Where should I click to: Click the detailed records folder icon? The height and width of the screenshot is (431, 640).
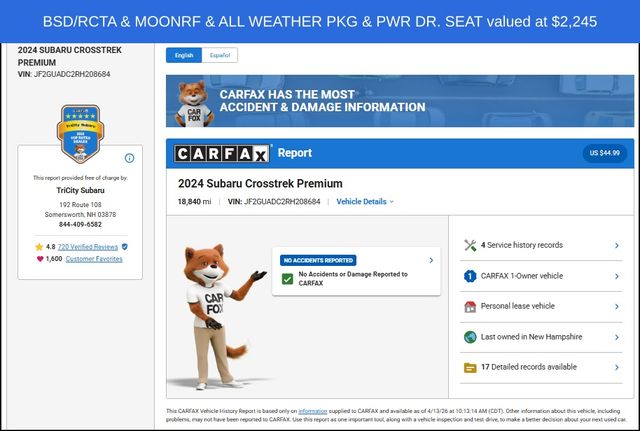[x=470, y=368]
